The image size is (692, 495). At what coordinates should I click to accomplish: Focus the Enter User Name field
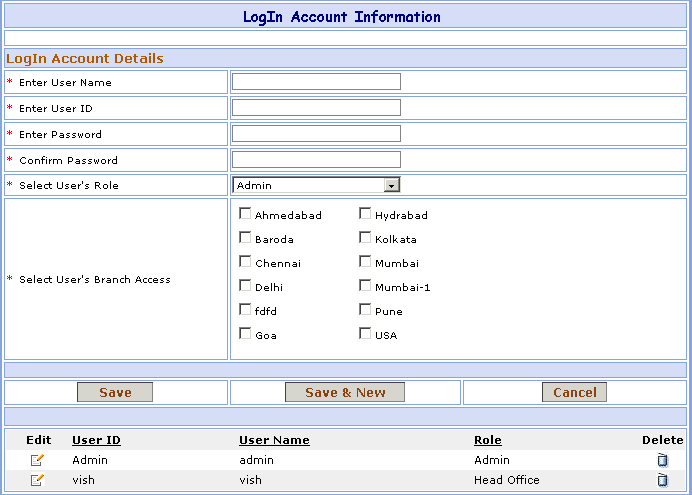point(316,82)
